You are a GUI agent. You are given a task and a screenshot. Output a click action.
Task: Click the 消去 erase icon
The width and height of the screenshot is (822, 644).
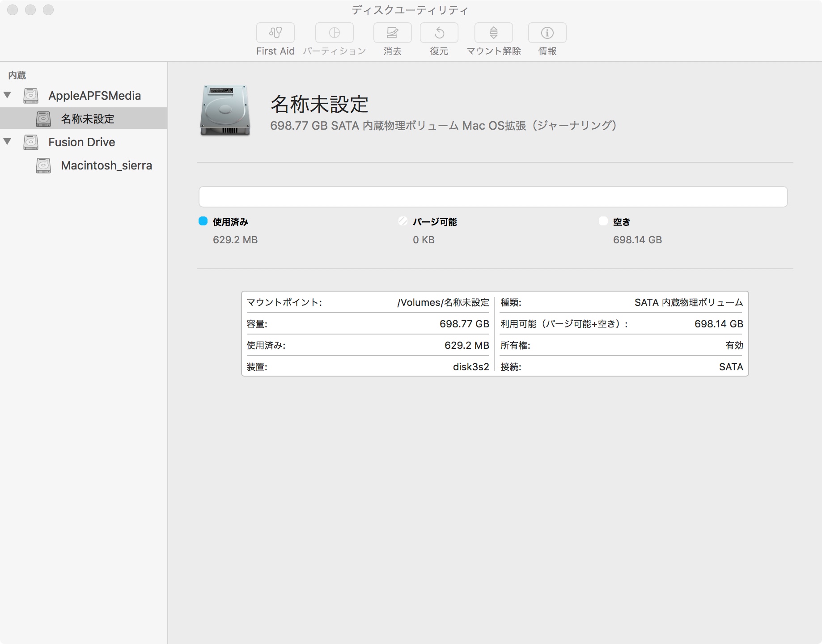point(392,33)
